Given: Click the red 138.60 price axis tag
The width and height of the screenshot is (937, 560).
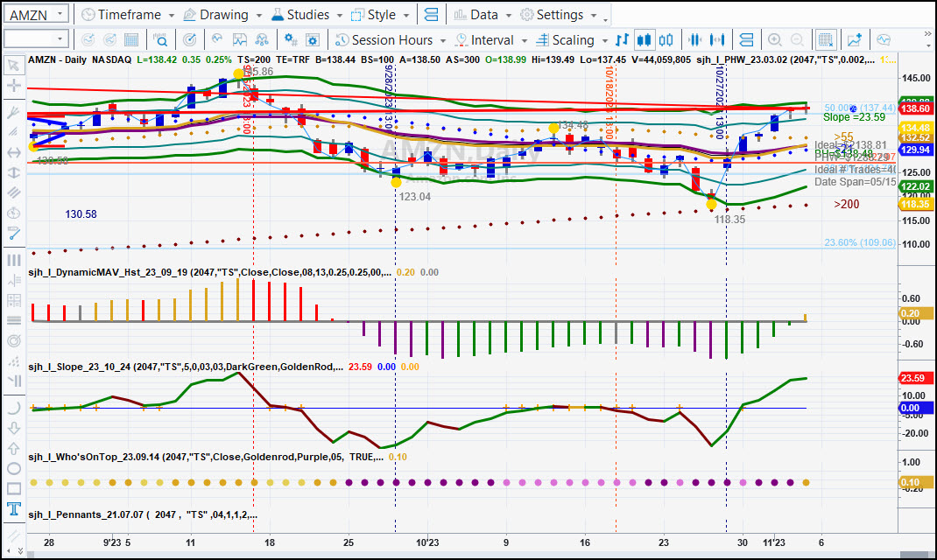Looking at the screenshot, I should 915,108.
